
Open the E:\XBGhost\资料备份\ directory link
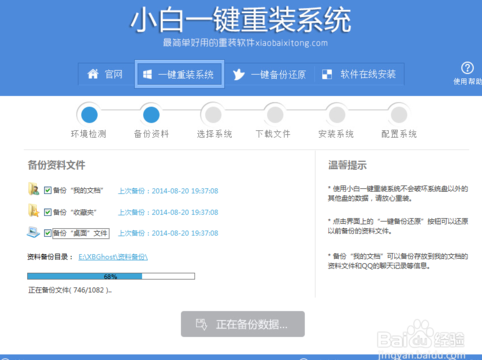point(113,257)
